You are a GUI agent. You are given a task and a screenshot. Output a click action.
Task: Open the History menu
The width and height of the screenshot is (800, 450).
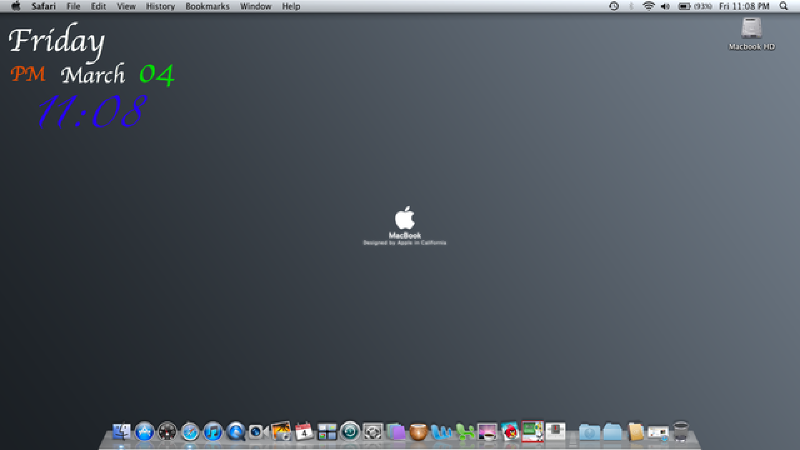[x=160, y=6]
